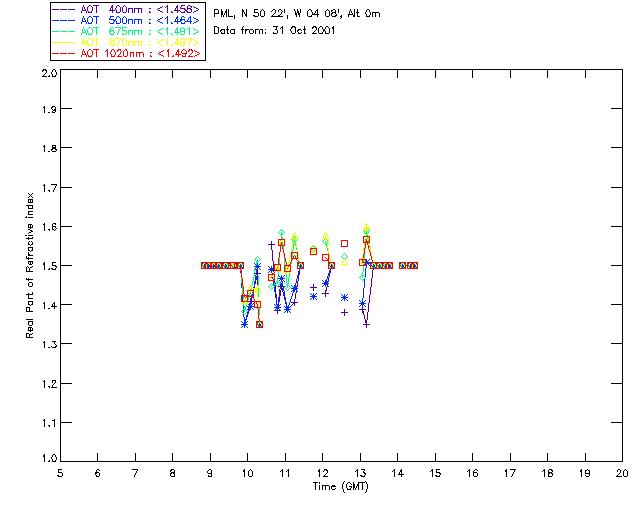Click the x-axis tick label 14

click(398, 473)
